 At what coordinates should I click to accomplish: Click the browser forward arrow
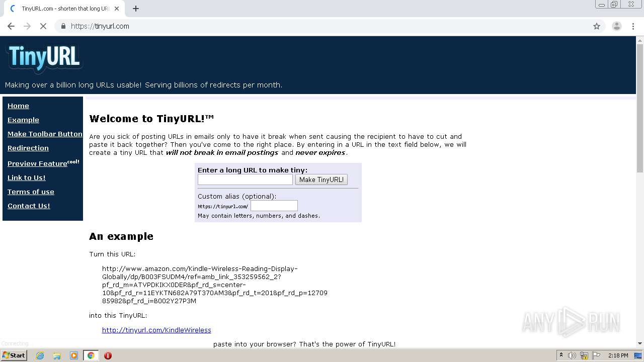(x=27, y=26)
